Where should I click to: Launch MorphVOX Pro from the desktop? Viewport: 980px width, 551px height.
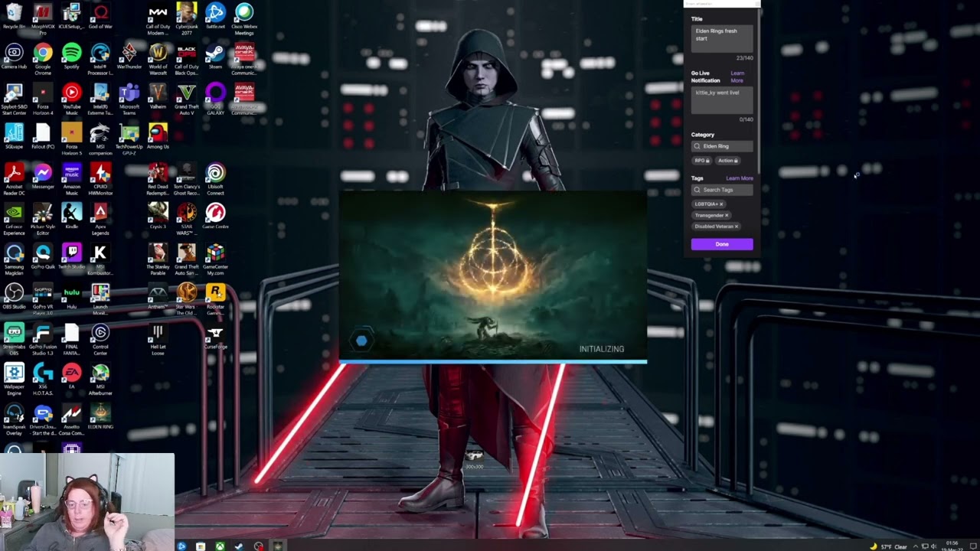[43, 18]
